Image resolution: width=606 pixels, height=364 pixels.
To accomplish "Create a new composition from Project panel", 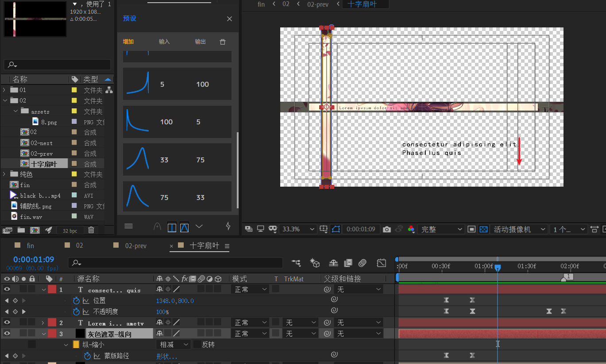I will point(35,230).
